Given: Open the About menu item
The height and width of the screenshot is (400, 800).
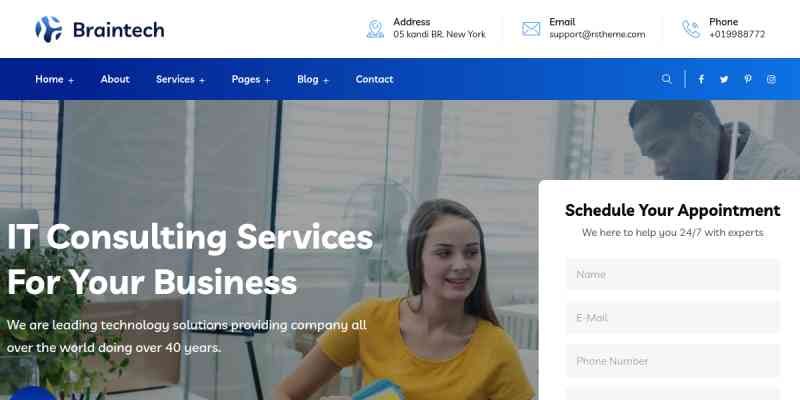Looking at the screenshot, I should (x=115, y=79).
